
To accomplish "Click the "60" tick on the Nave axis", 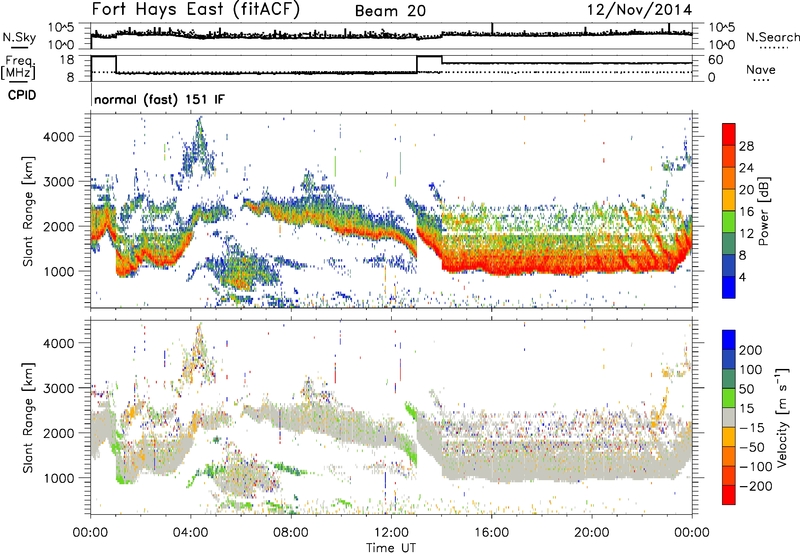I will pyautogui.click(x=715, y=60).
